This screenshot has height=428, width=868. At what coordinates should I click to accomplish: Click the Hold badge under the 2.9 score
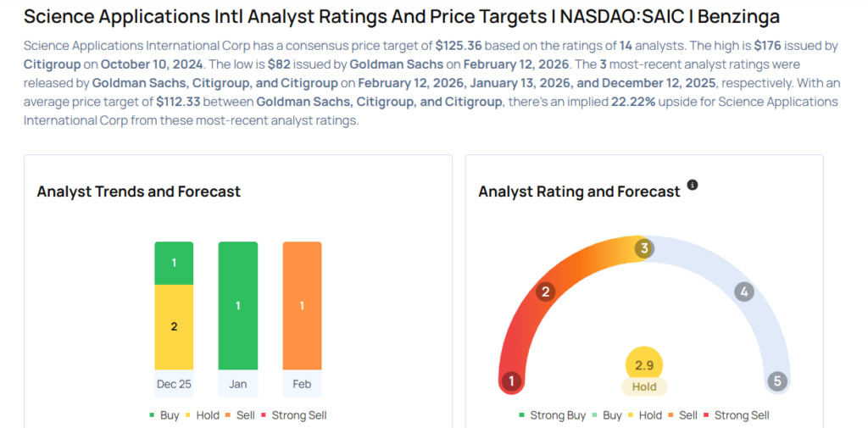(x=644, y=386)
